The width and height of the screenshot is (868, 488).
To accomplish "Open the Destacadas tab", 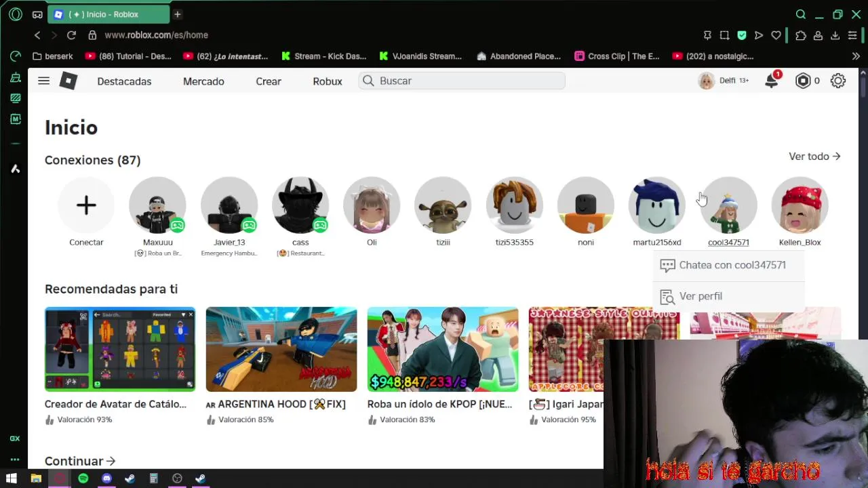I will coord(124,81).
